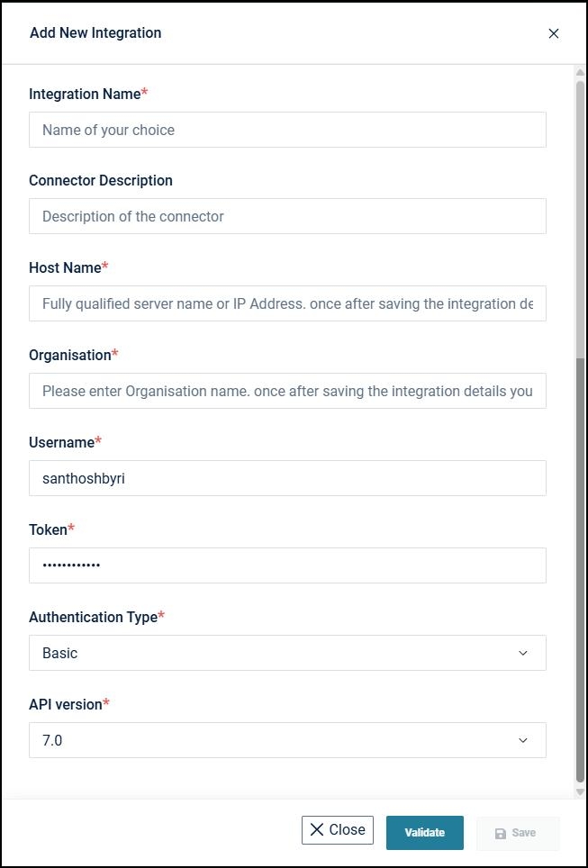Focus the masked Token field
The image size is (588, 868).
287,565
